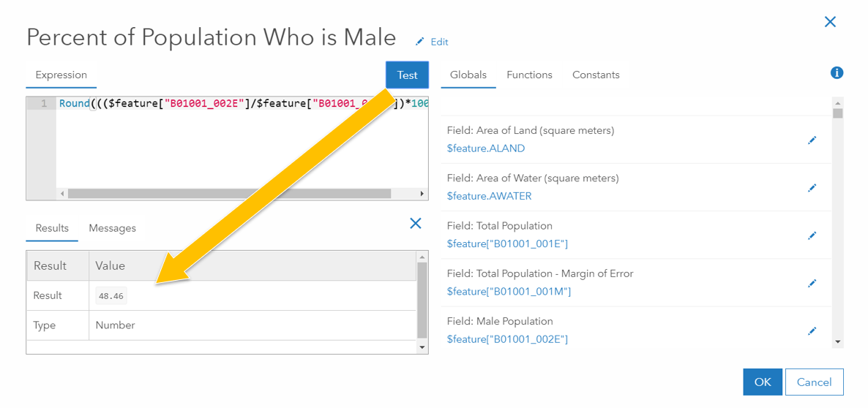Click pencil for Total Population Margin of Error

[812, 283]
